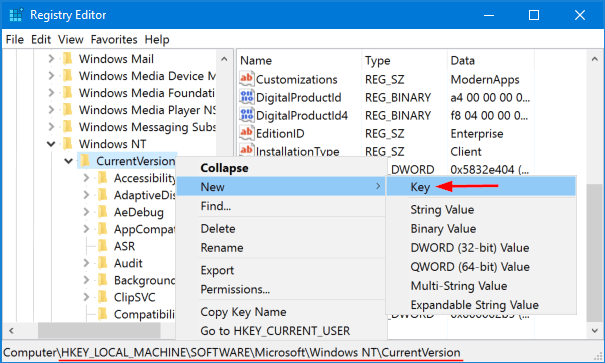The image size is (605, 363).
Task: Choose QWORD (64-bit) Value
Action: coord(481,267)
